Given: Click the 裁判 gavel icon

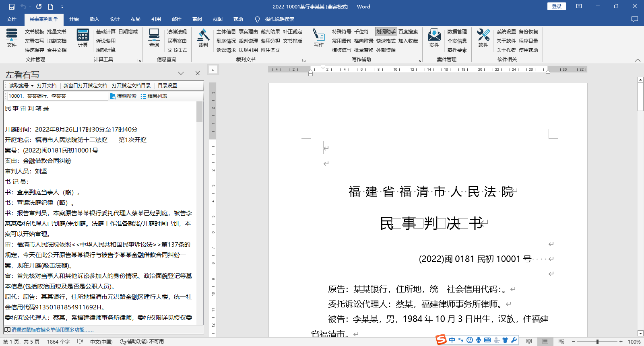Looking at the screenshot, I should [203, 38].
